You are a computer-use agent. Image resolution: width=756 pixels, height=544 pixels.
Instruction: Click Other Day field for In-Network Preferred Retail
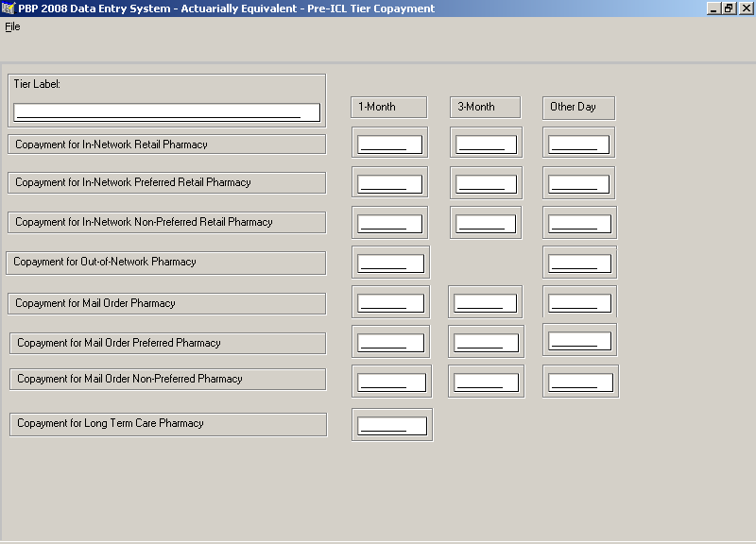(x=578, y=183)
